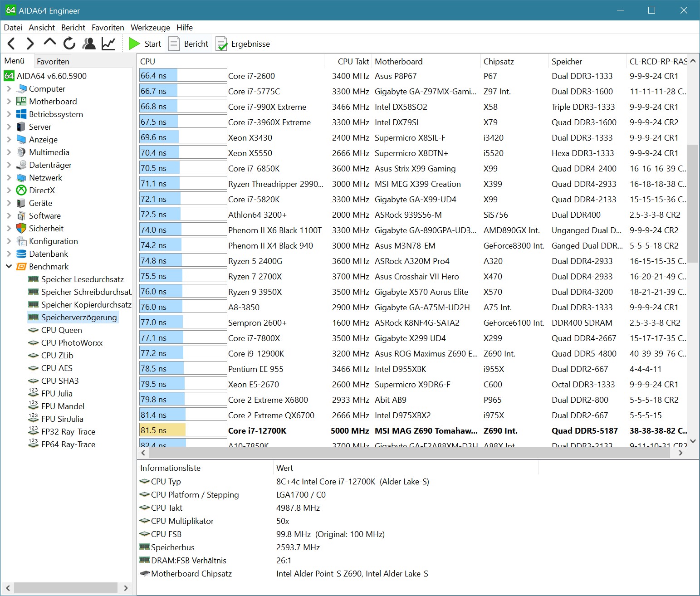Screen dimensions: 700x596
Task: Click the AIDA64 v6.60.5900 root icon
Action: 9,76
